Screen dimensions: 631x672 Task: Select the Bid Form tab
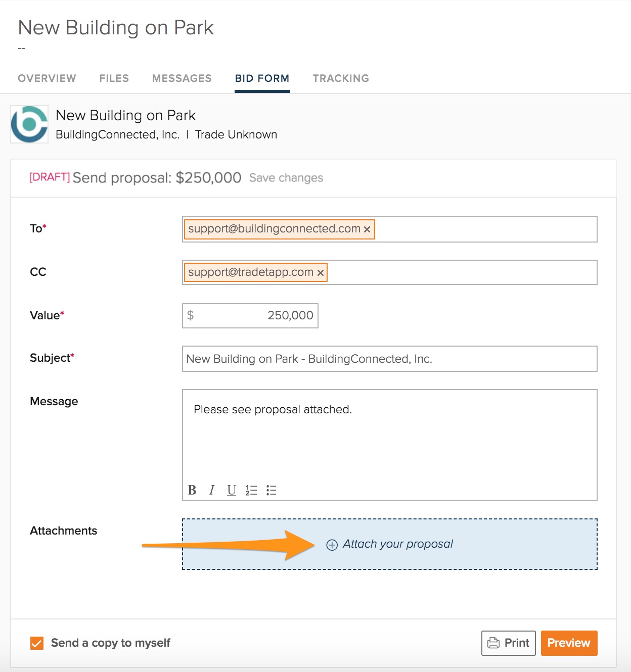pyautogui.click(x=262, y=78)
